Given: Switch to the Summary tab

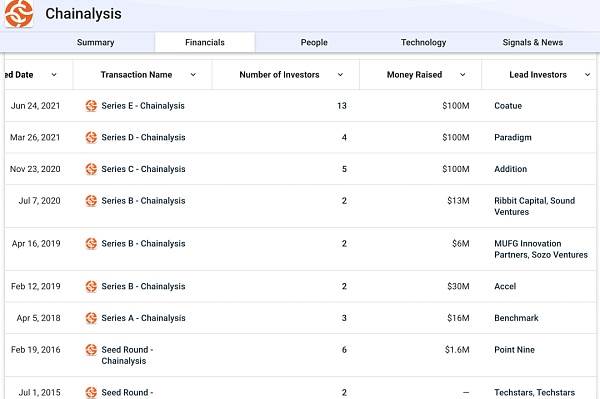Looking at the screenshot, I should click(x=95, y=42).
